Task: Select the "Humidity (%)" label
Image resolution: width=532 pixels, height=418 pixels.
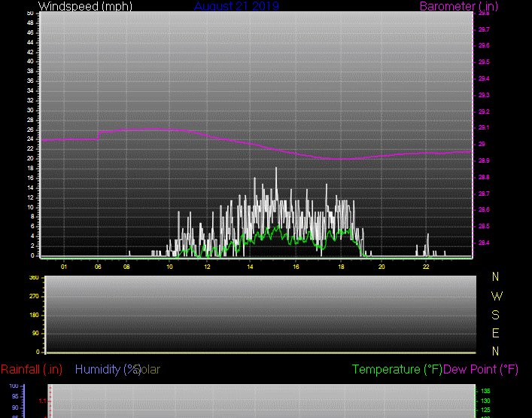Action: [x=108, y=369]
